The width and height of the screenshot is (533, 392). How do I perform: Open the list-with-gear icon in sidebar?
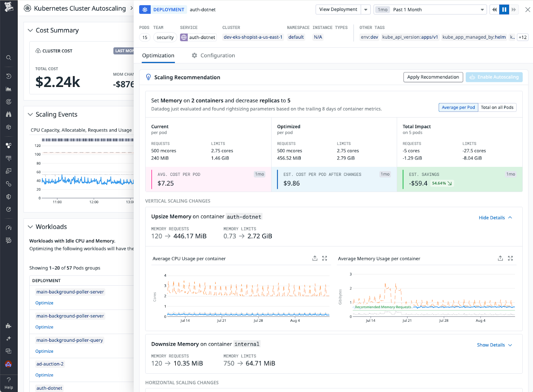[x=9, y=240]
